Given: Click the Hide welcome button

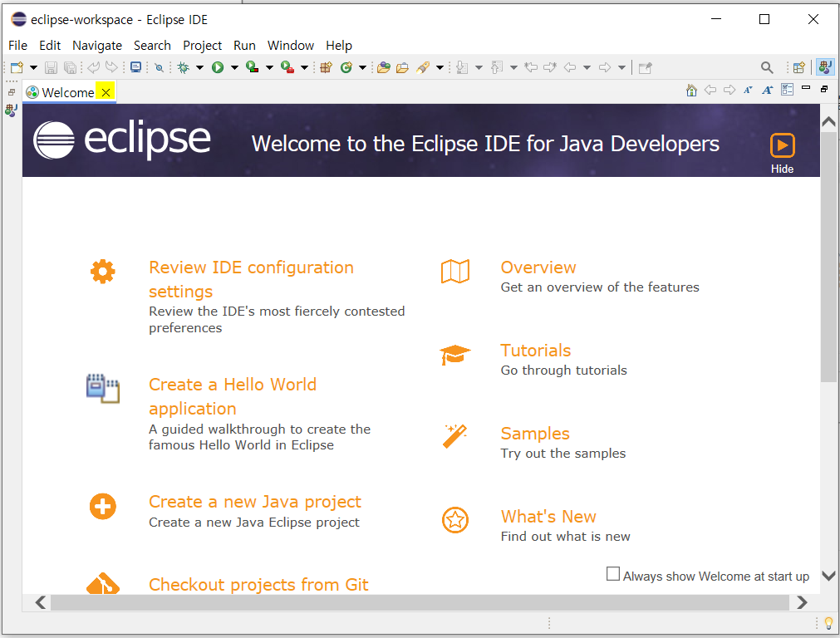Looking at the screenshot, I should 782,153.
